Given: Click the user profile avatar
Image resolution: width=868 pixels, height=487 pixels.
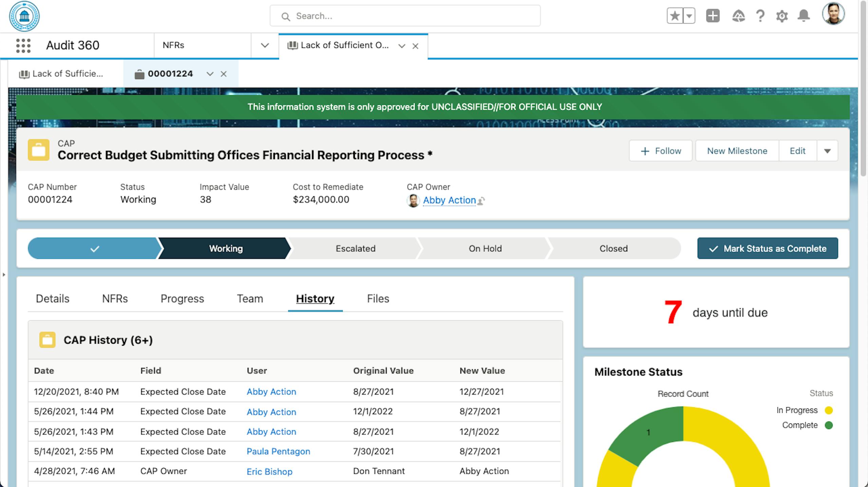Looking at the screenshot, I should [x=833, y=14].
